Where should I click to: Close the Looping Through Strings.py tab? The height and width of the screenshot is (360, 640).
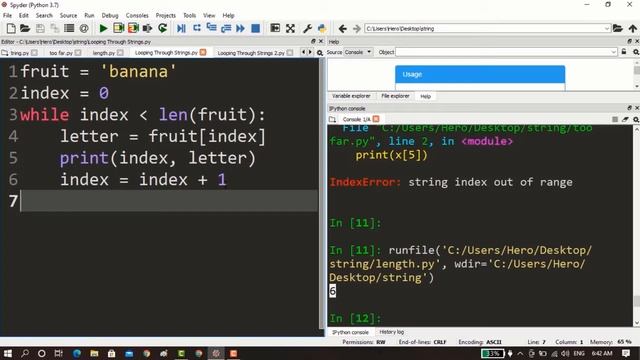203,52
